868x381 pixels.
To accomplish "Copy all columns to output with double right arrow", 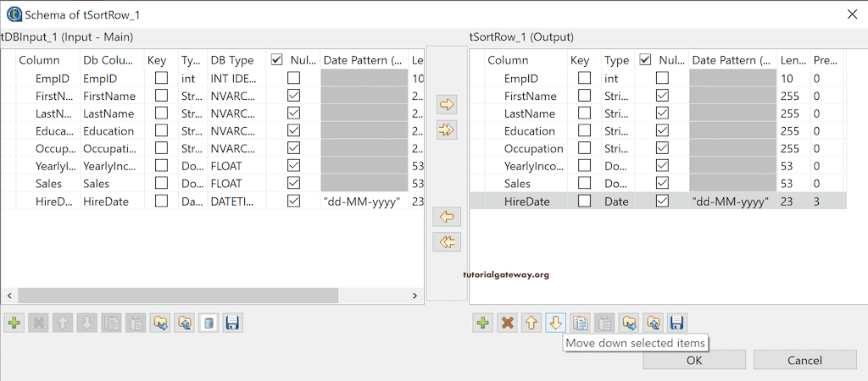I will pyautogui.click(x=447, y=130).
